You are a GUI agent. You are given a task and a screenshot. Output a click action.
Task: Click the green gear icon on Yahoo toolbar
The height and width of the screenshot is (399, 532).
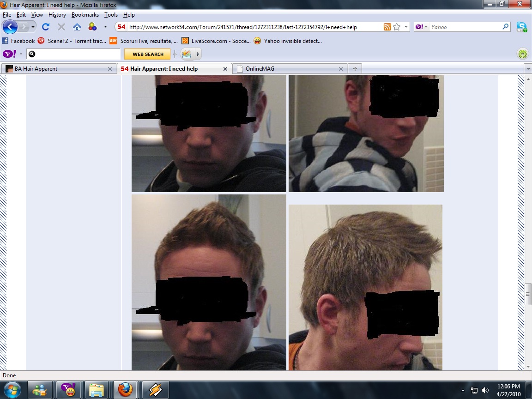pyautogui.click(x=522, y=54)
